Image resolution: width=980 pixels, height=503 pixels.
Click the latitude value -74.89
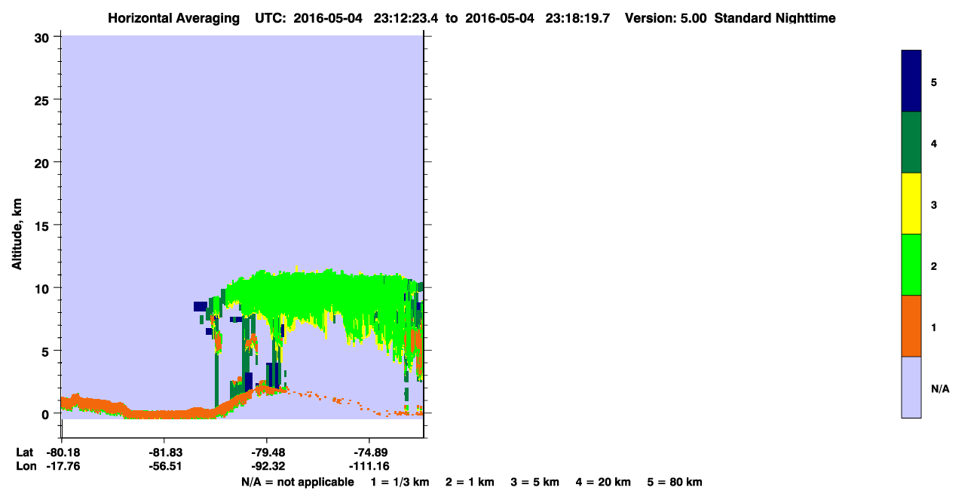(369, 452)
